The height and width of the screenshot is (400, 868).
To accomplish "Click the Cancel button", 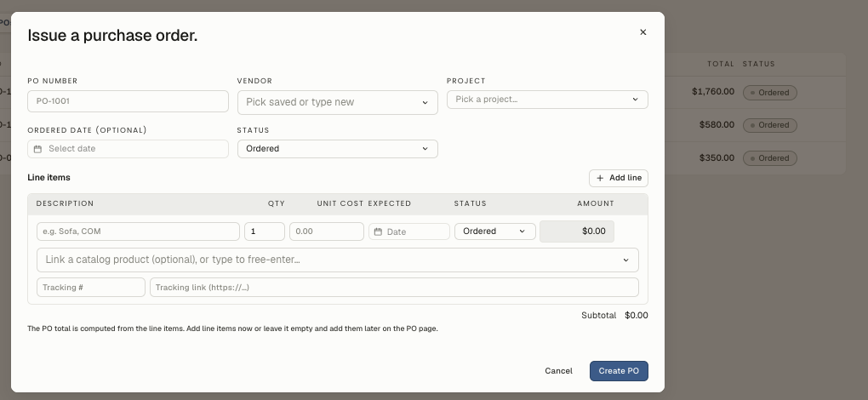I will [x=558, y=371].
